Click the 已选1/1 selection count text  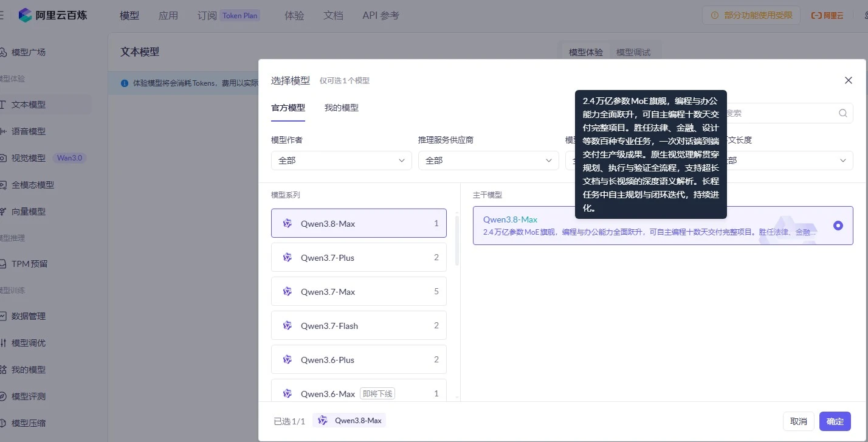(289, 421)
